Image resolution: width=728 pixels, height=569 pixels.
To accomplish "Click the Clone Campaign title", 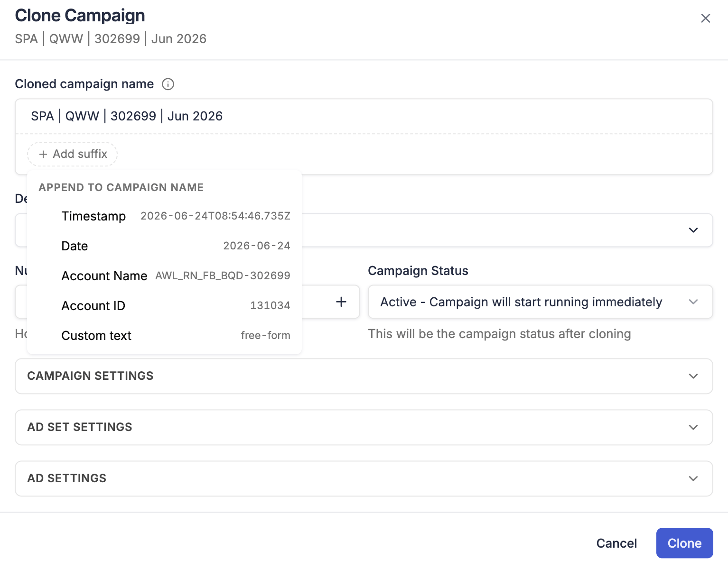I will (80, 16).
